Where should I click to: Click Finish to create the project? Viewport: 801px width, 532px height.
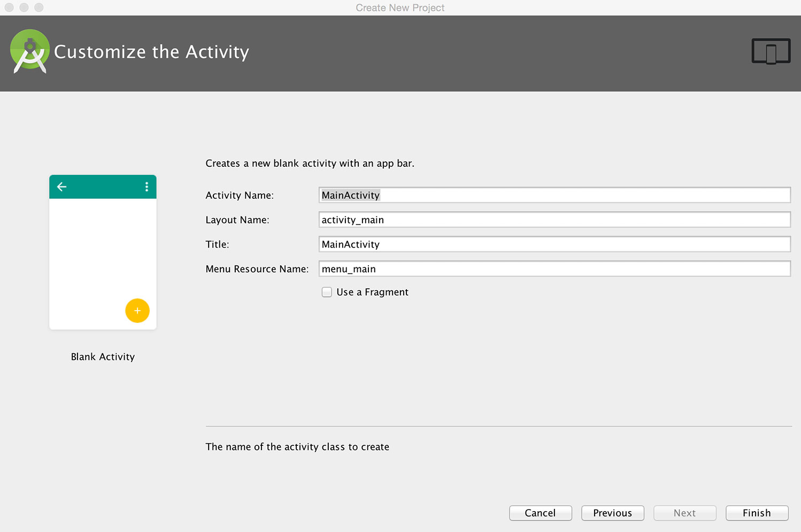pyautogui.click(x=757, y=513)
